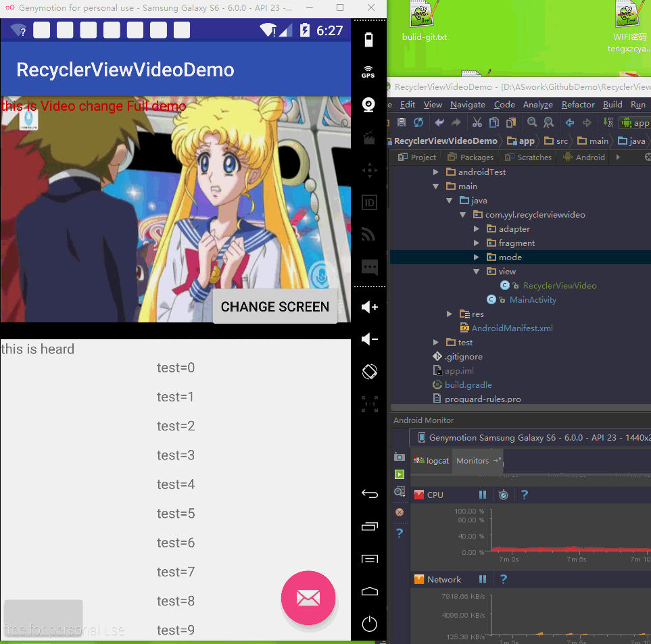Increase emulator volume
Image resolution: width=651 pixels, height=644 pixels.
tap(370, 307)
